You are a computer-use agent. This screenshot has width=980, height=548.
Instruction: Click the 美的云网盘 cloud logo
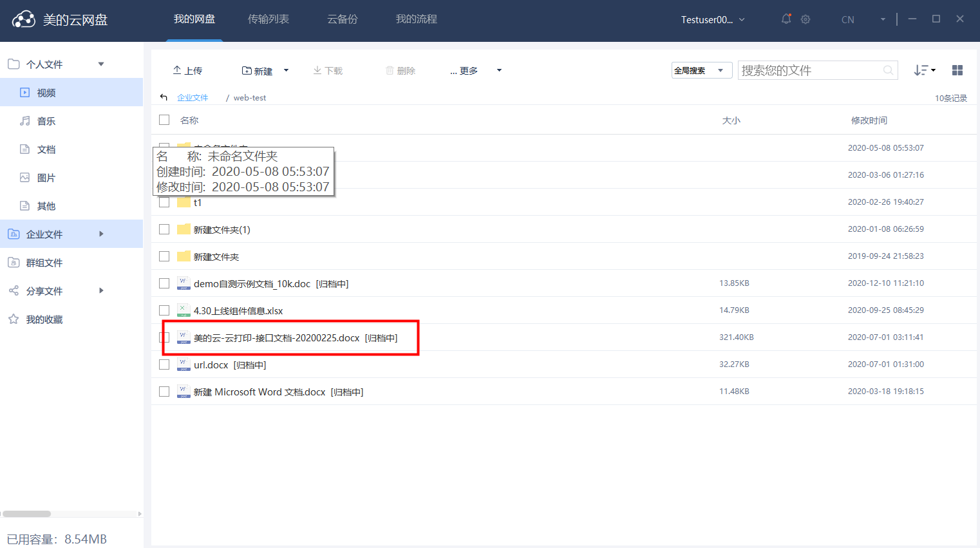[24, 19]
